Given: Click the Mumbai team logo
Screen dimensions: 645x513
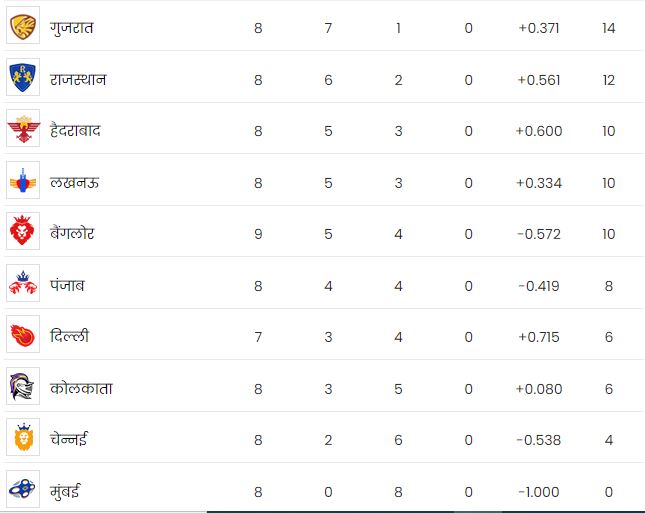Looking at the screenshot, I should pos(23,489).
